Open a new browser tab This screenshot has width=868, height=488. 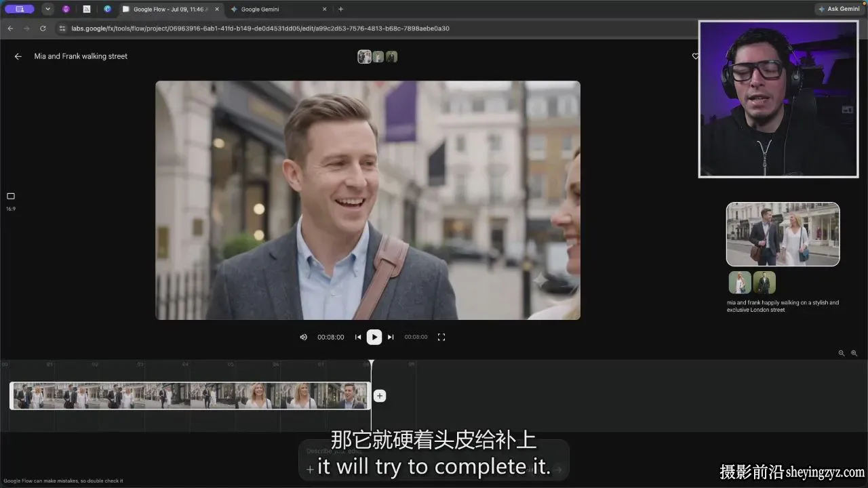340,9
